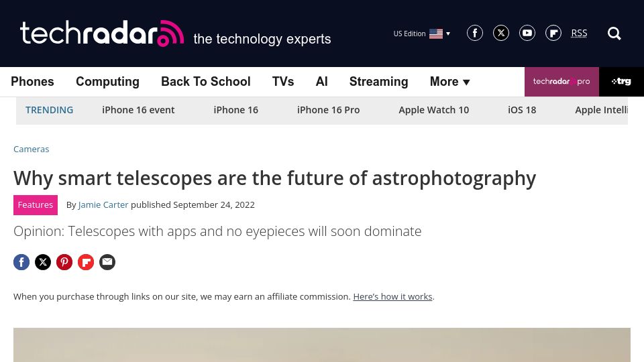Open the RSS feed link

pyautogui.click(x=579, y=34)
